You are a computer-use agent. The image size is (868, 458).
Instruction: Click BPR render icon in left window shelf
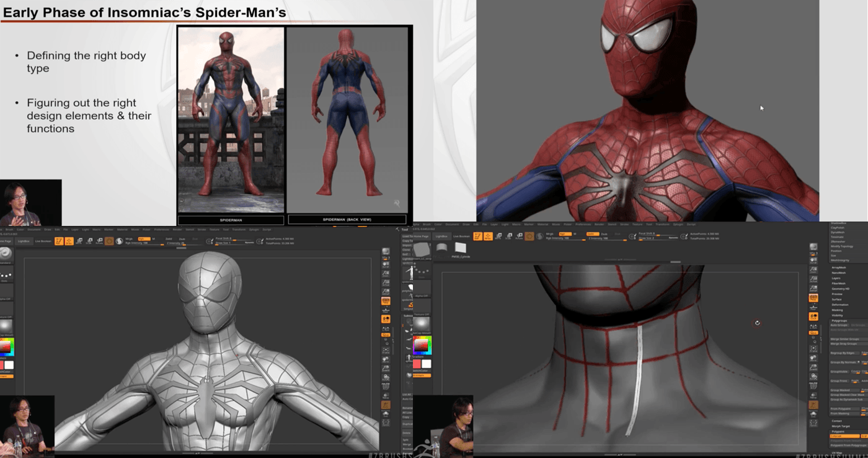(386, 251)
